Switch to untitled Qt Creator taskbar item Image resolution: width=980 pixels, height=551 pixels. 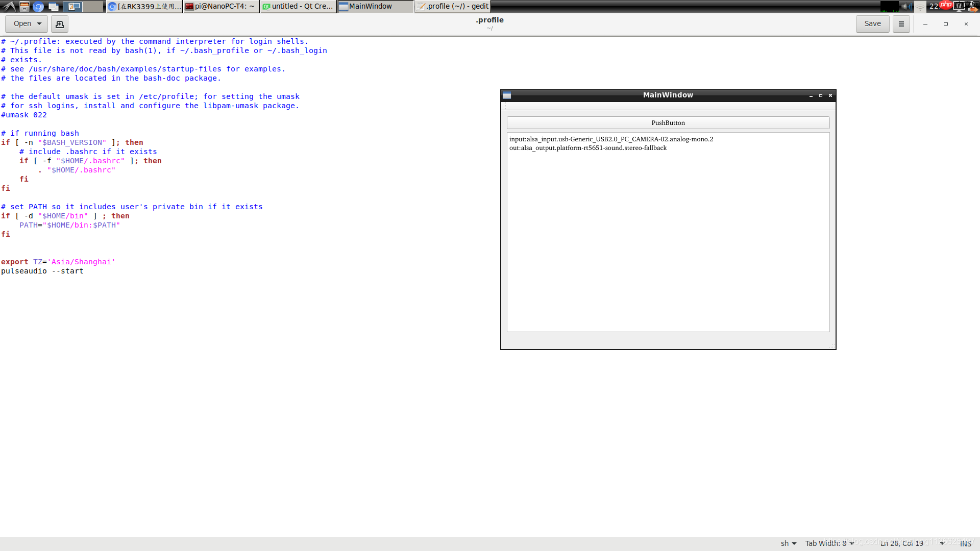(x=298, y=7)
